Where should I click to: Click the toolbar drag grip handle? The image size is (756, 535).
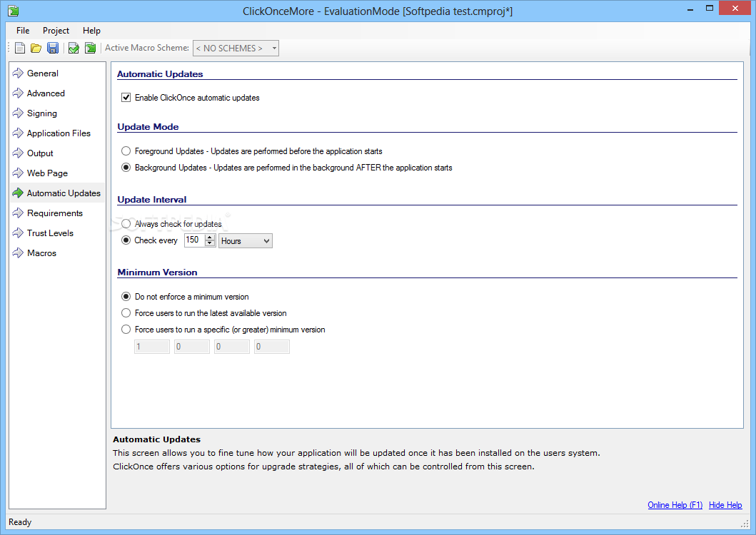[x=9, y=48]
